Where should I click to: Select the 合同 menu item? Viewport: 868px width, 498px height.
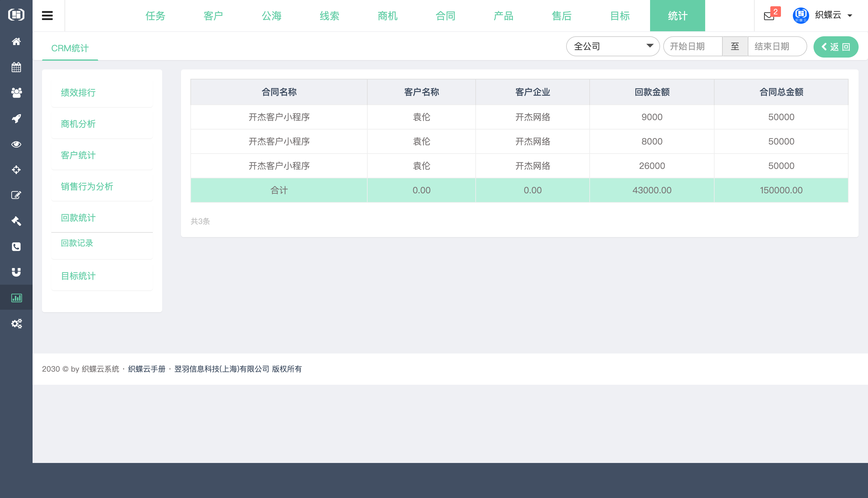click(x=446, y=15)
